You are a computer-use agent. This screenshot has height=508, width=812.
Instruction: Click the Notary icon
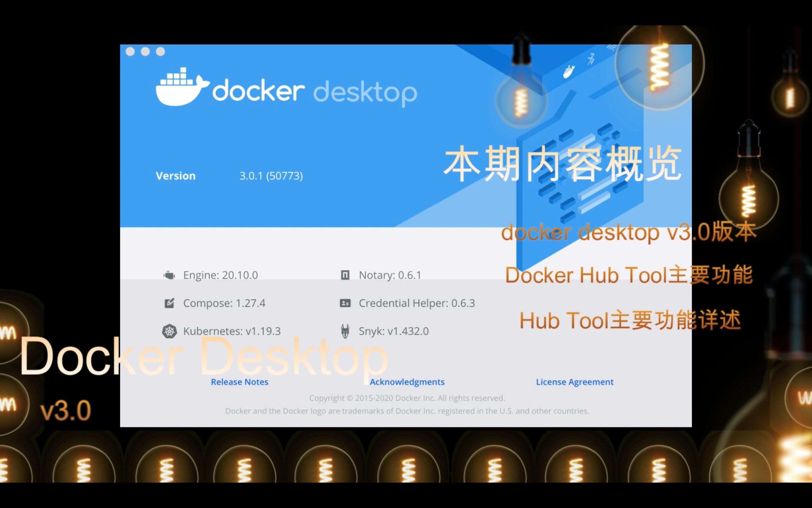pos(345,275)
